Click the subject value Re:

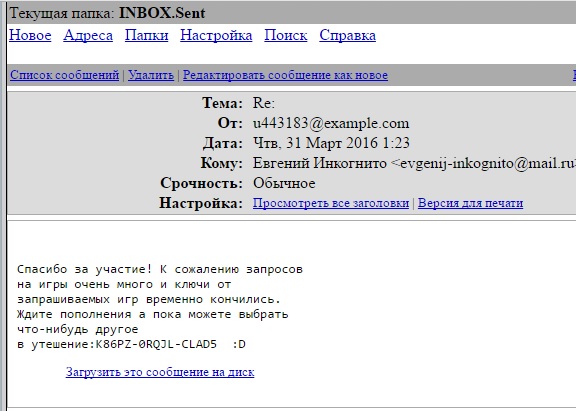coord(264,103)
